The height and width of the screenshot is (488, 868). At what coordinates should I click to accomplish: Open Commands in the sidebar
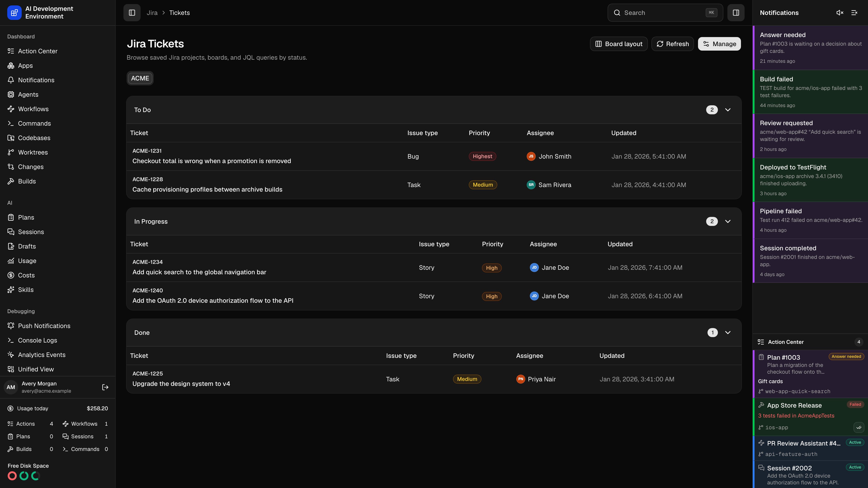pos(58,124)
